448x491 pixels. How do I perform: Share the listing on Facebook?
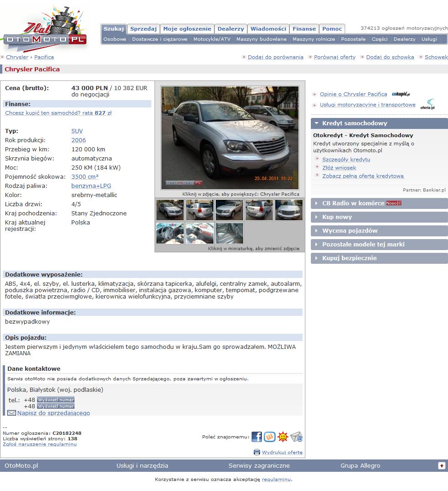coord(256,437)
